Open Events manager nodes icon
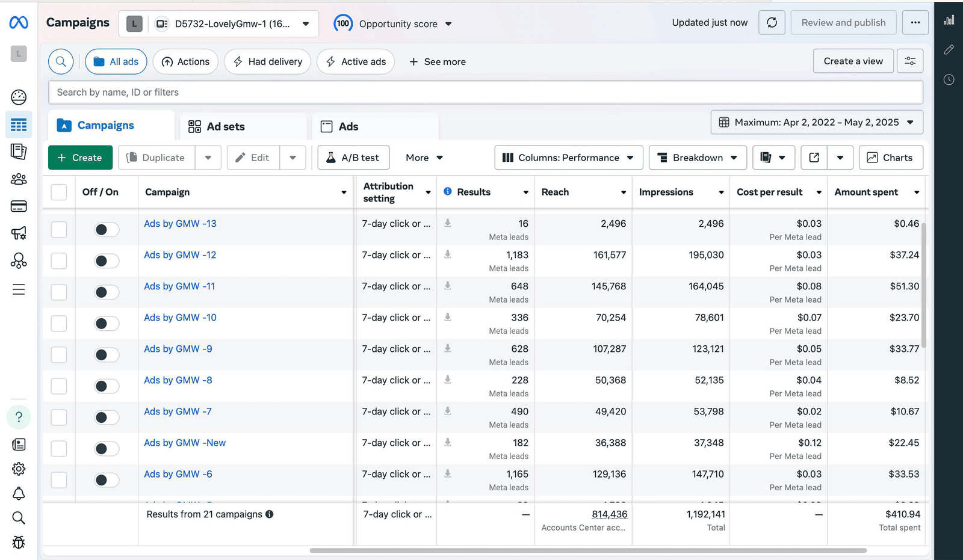This screenshot has height=560, width=963. click(19, 260)
